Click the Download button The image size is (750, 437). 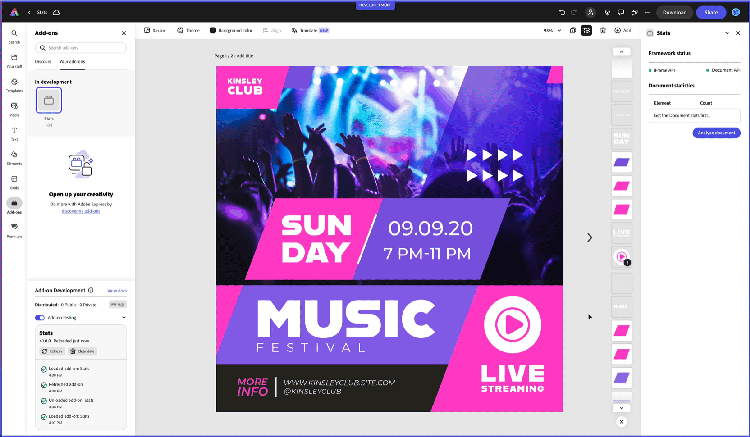[x=673, y=12]
